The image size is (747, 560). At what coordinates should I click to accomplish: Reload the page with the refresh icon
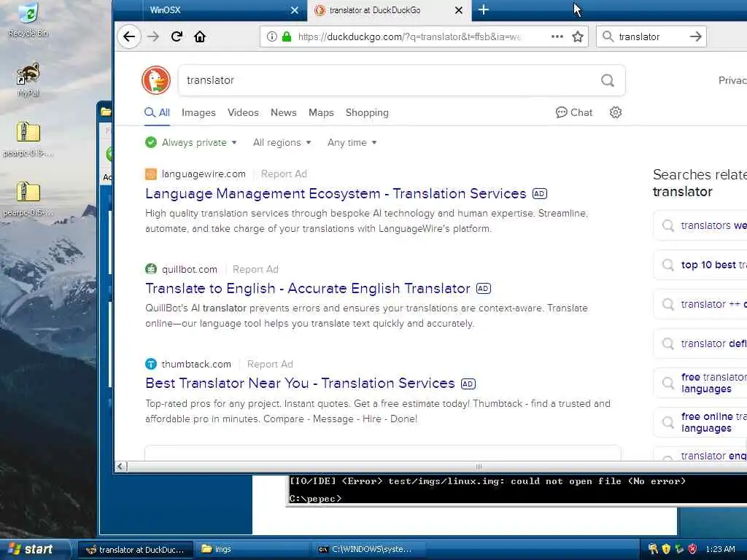tap(177, 36)
